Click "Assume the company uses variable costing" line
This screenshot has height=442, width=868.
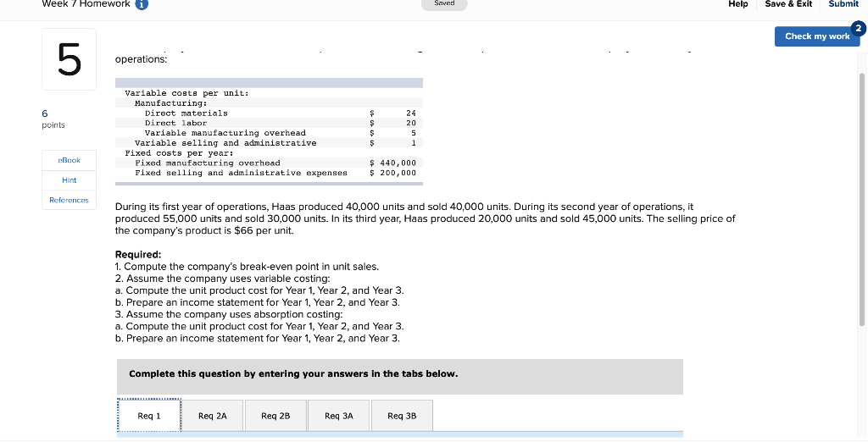pos(223,279)
